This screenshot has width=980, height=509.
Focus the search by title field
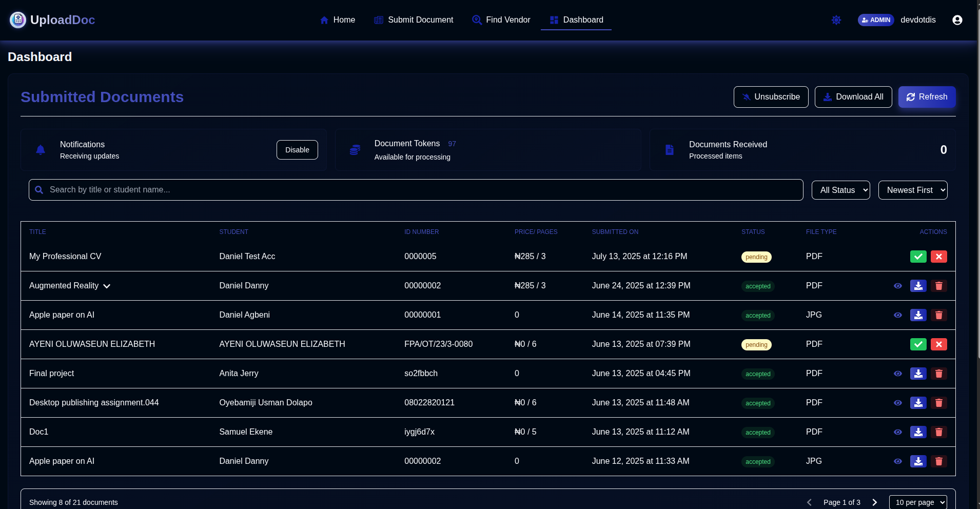click(x=416, y=190)
